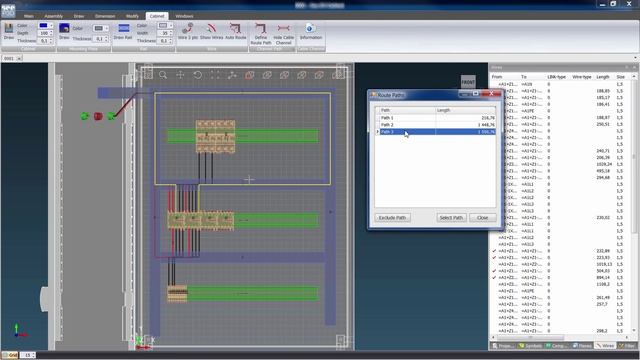Screen dimensions: 640x360
Task: Adjust the rail Width spinner arrows
Action: [171, 33]
